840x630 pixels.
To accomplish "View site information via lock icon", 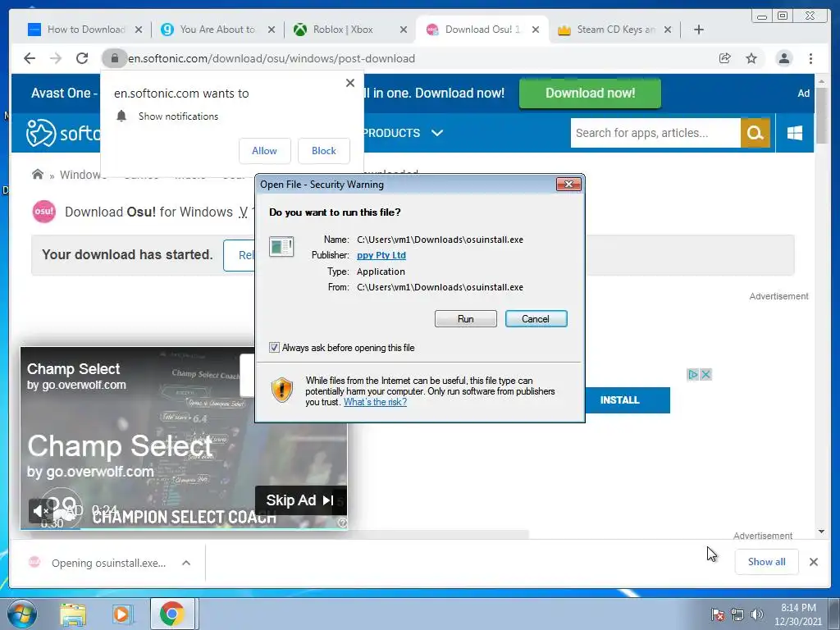I will click(x=114, y=58).
